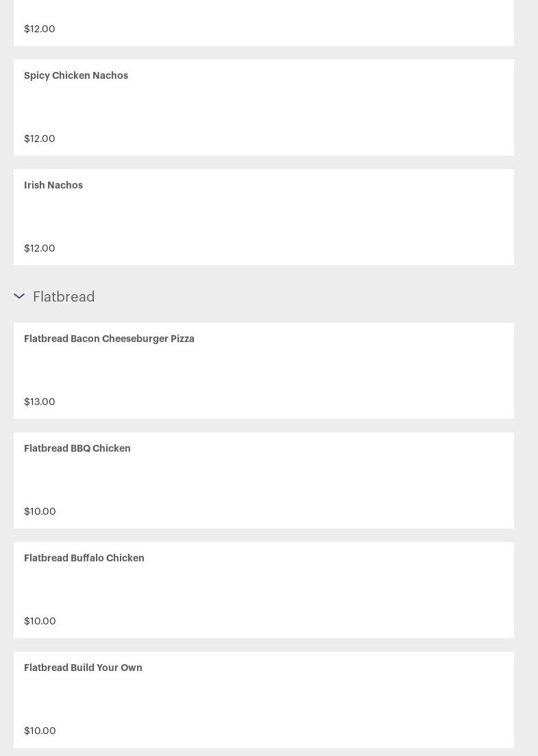Select Flatbread BBQ Chicken title
The height and width of the screenshot is (756, 538).
point(77,448)
